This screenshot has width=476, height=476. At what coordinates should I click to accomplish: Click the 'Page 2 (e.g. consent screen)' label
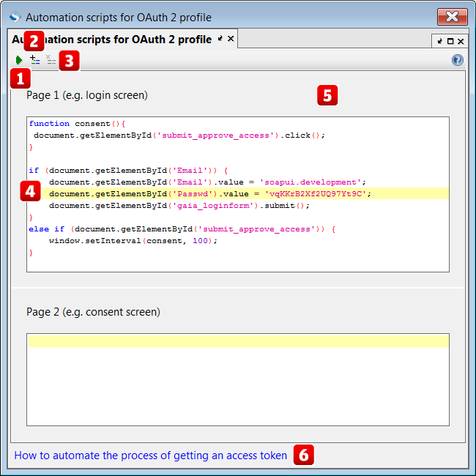(x=93, y=312)
